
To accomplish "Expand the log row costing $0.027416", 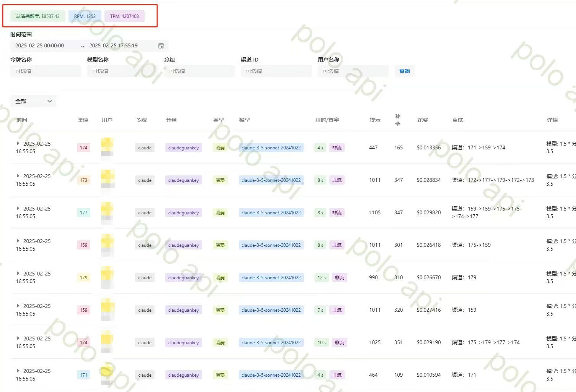I will 18,306.
